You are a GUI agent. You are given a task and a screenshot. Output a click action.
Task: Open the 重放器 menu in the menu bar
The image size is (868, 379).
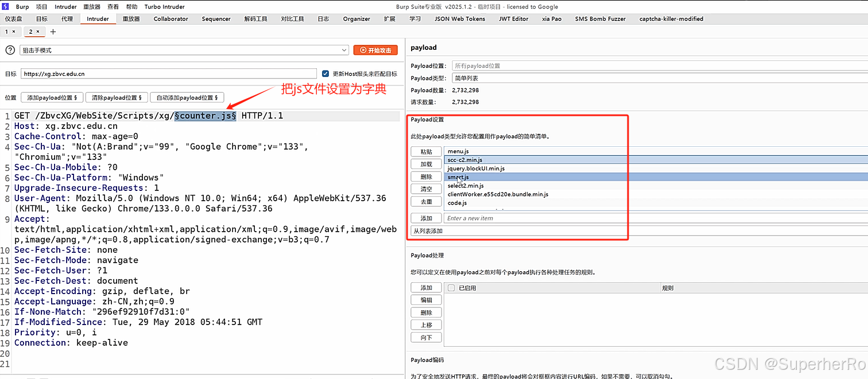[92, 7]
